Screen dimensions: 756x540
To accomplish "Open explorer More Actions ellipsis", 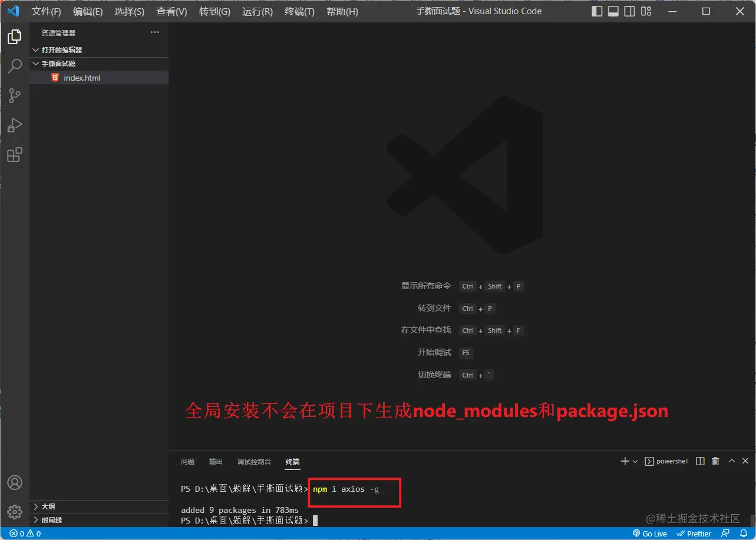I will (154, 32).
